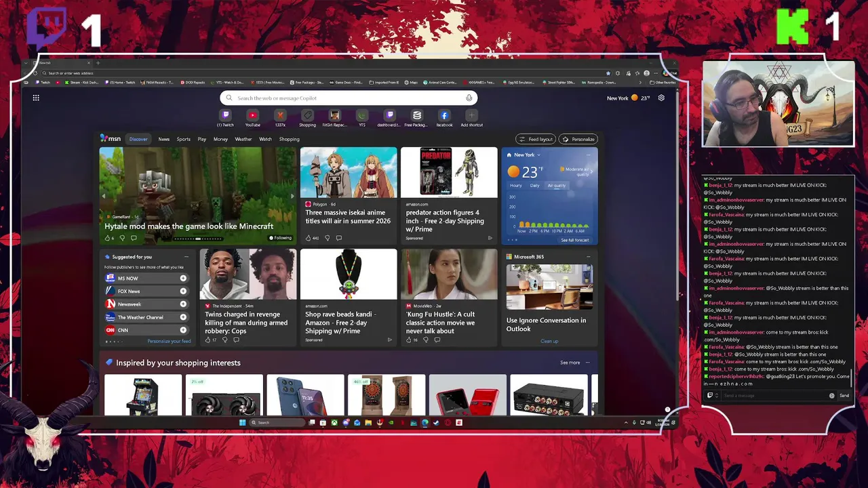This screenshot has width=868, height=488.
Task: Switch to the Sports tab
Action: (184, 139)
